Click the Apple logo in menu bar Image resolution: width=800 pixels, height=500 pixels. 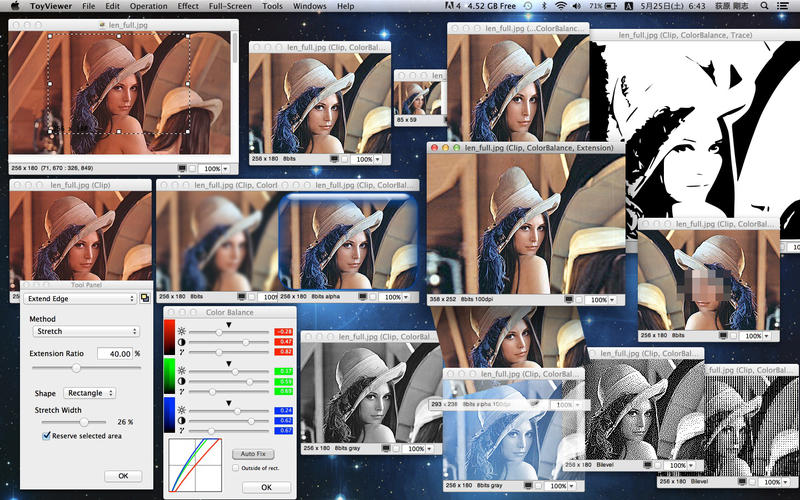tap(14, 6)
